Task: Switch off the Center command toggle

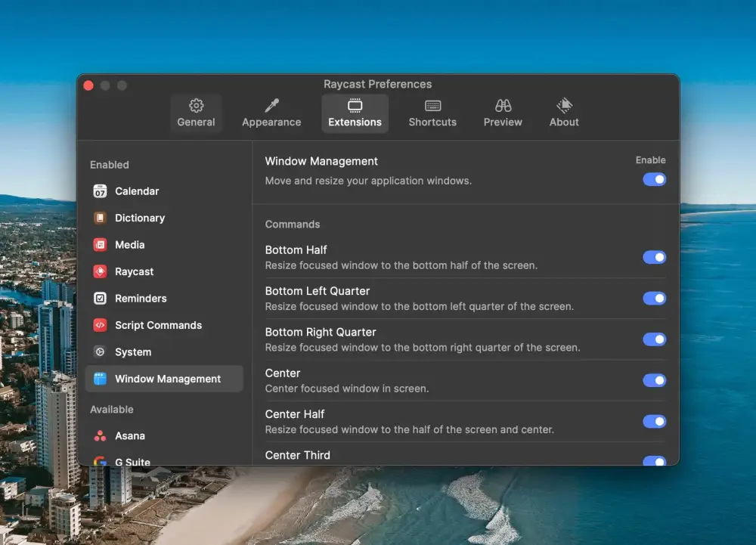Action: (x=654, y=380)
